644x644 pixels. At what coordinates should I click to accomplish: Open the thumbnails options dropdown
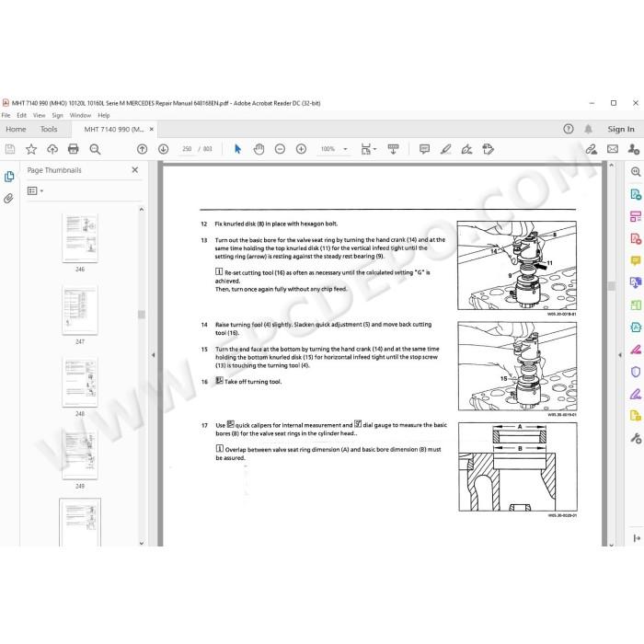click(35, 190)
